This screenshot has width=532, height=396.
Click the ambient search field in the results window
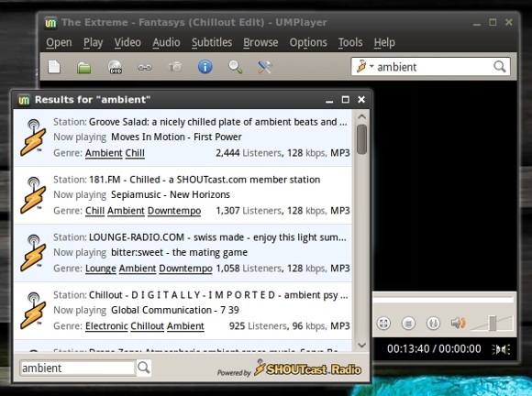pos(78,368)
